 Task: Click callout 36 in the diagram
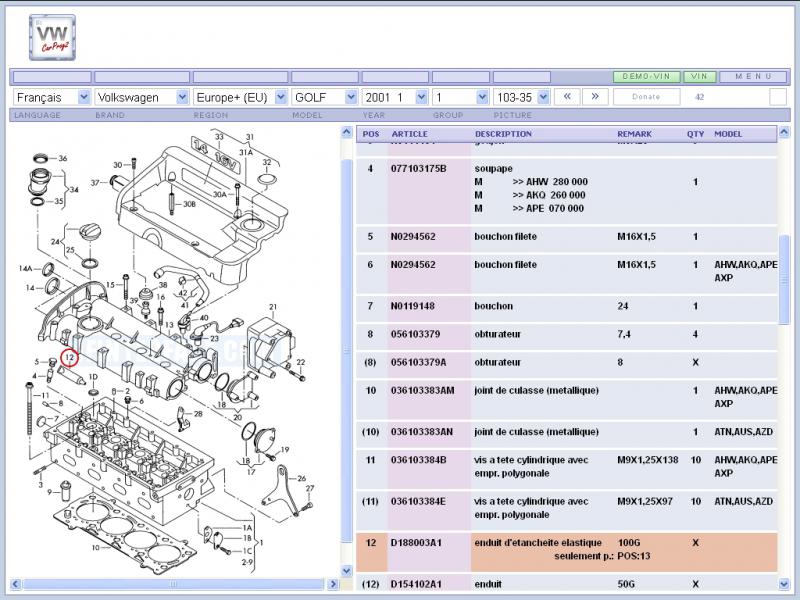coord(63,158)
